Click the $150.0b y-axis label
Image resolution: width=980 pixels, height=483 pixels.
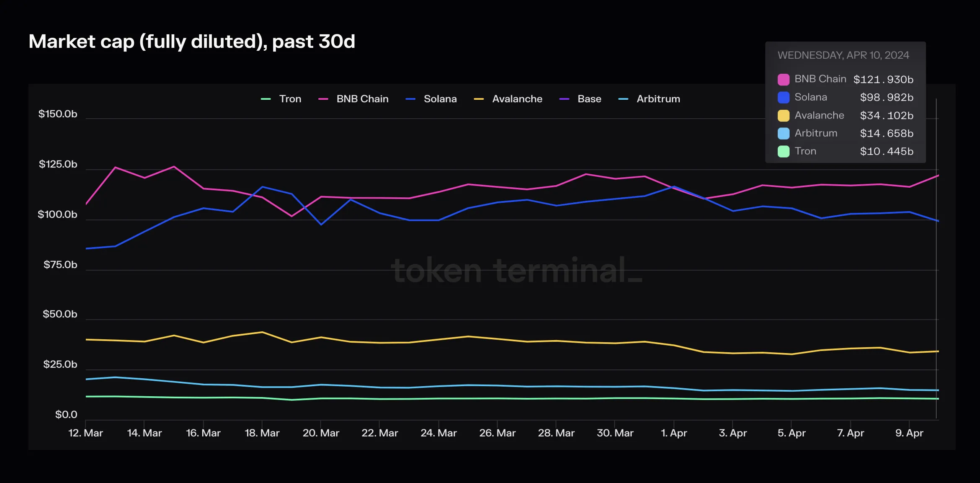(58, 114)
